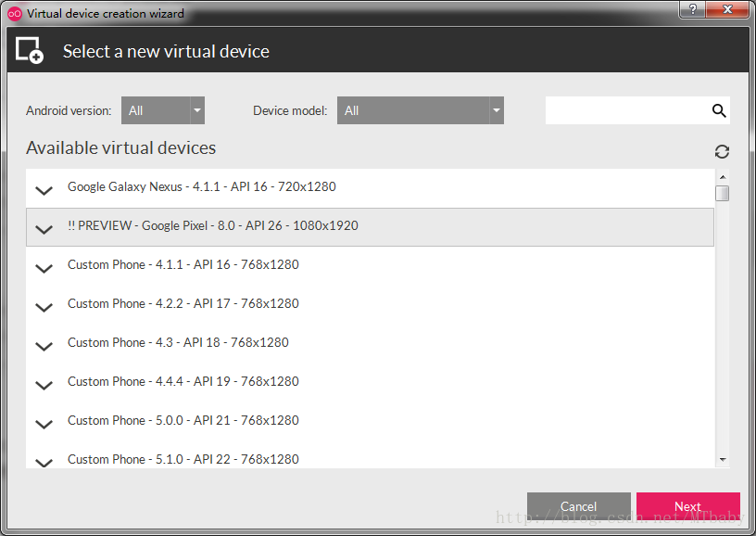Click the new virtual device header icon

coord(30,50)
